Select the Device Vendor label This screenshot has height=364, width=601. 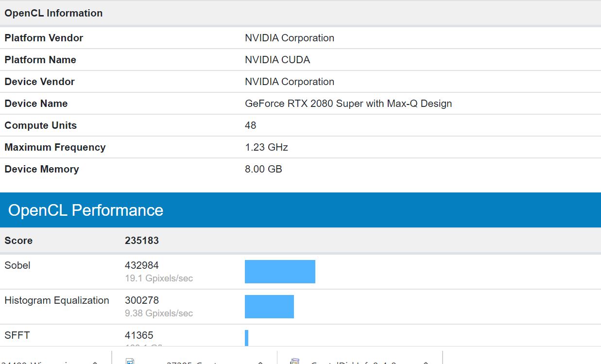[x=39, y=82]
